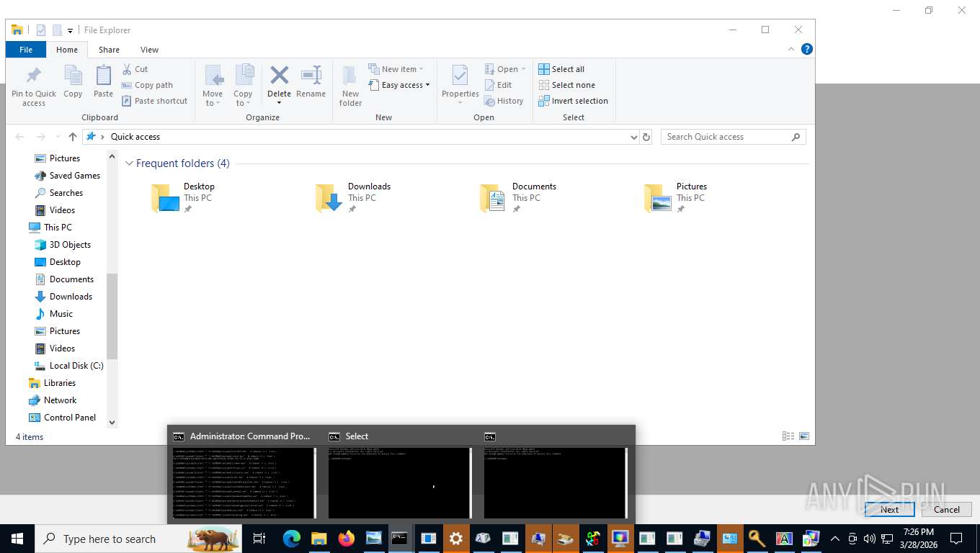The width and height of the screenshot is (980, 553).
Task: Click the address bar Quick access path
Action: pyautogui.click(x=135, y=137)
